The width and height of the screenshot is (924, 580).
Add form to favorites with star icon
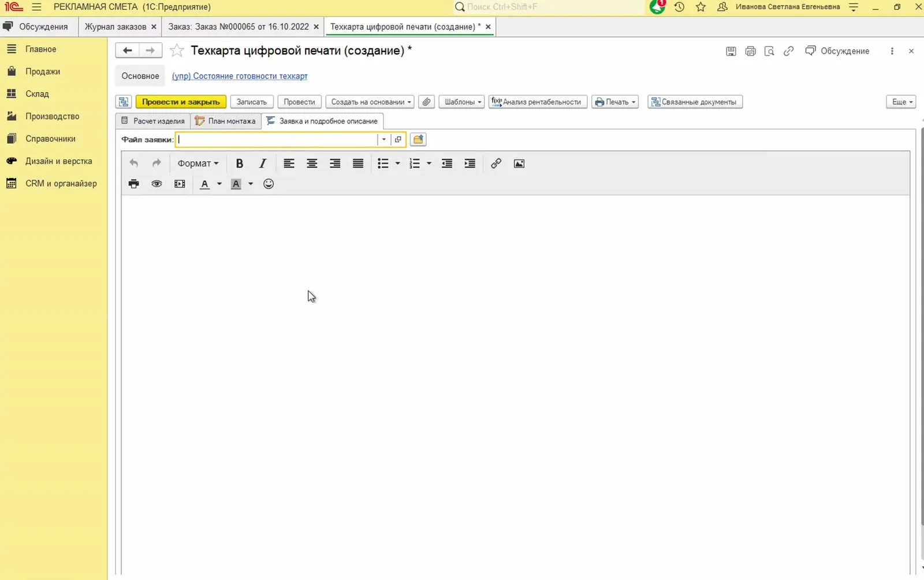point(177,50)
